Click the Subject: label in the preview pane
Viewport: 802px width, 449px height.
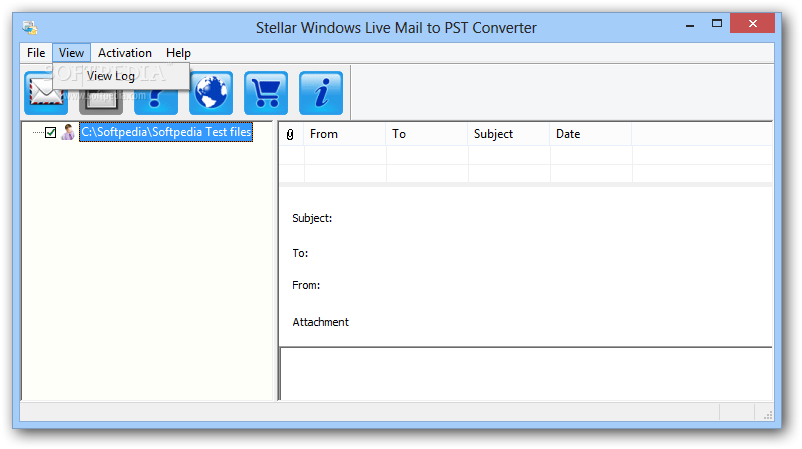pos(312,218)
